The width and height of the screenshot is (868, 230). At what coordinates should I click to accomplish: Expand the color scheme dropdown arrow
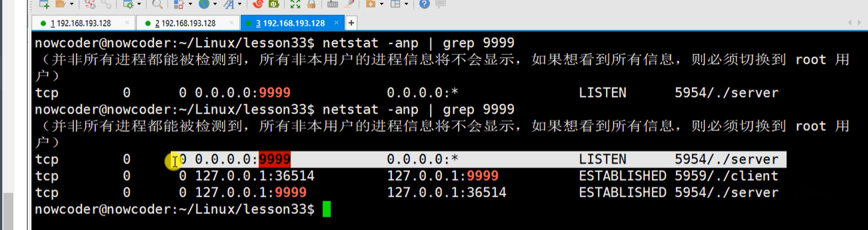190,4
